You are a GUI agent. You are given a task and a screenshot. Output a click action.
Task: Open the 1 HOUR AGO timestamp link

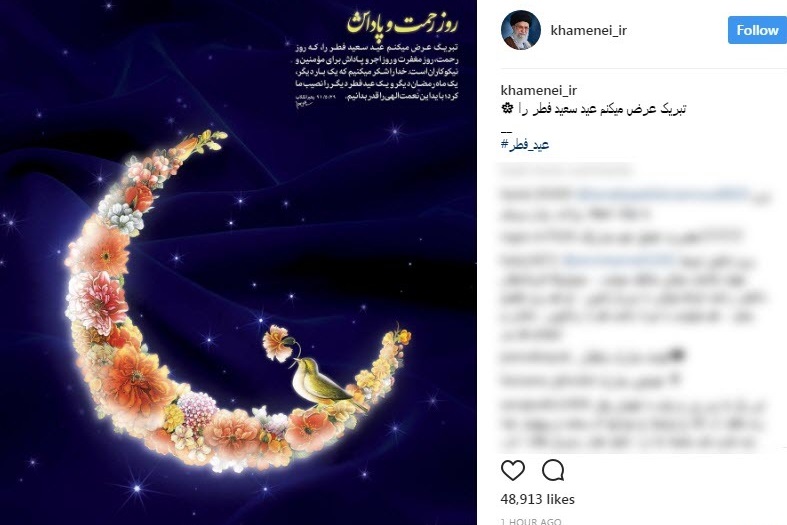click(x=531, y=521)
